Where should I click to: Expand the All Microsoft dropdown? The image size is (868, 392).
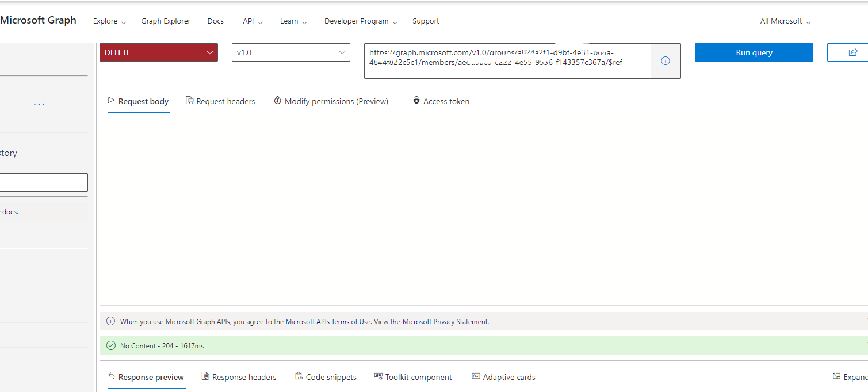click(784, 21)
